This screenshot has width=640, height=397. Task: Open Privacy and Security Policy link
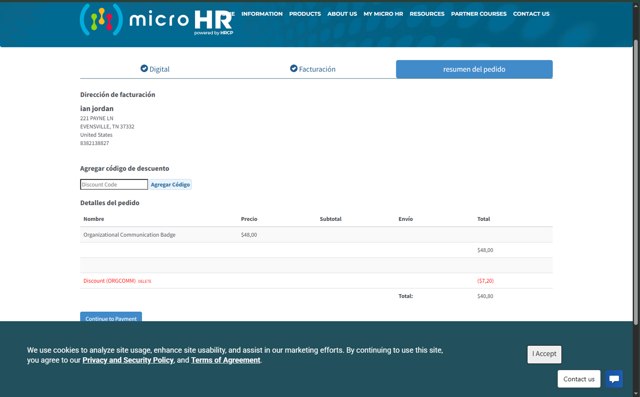(128, 360)
